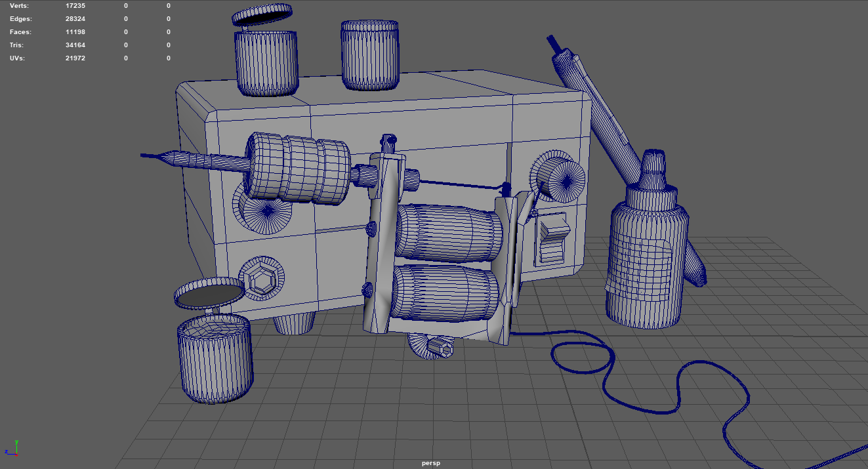Select the hexagonal socket on the box front
Screen dimensions: 868x469
[261, 279]
